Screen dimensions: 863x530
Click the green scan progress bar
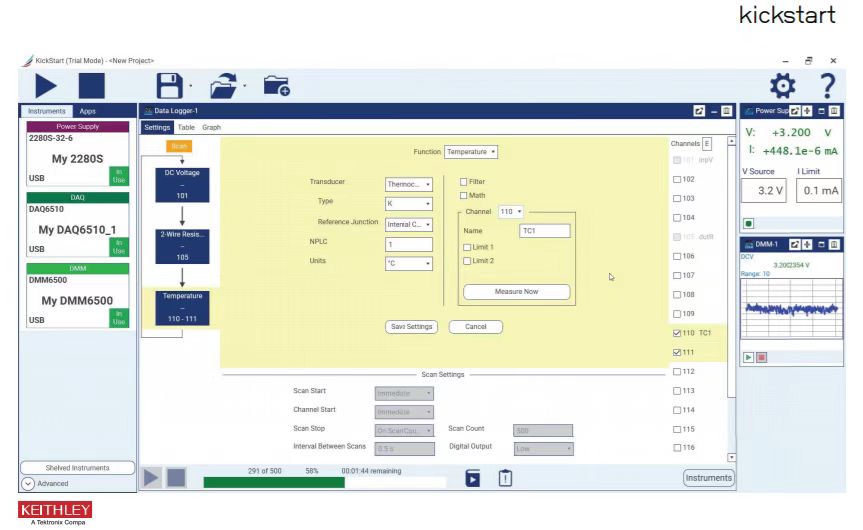tap(274, 482)
